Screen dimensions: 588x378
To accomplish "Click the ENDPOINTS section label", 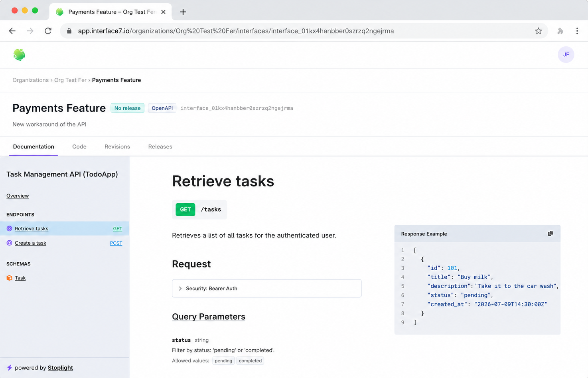I will [20, 215].
